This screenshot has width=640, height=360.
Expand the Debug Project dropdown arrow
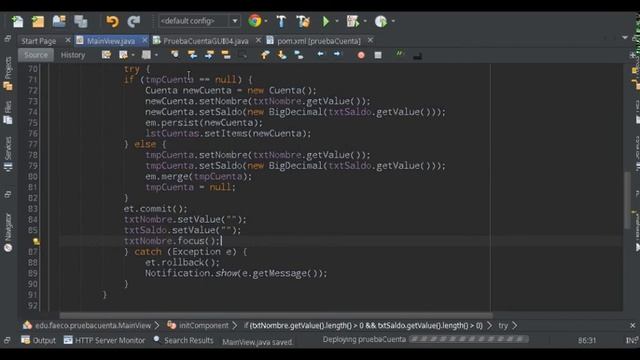pos(365,21)
